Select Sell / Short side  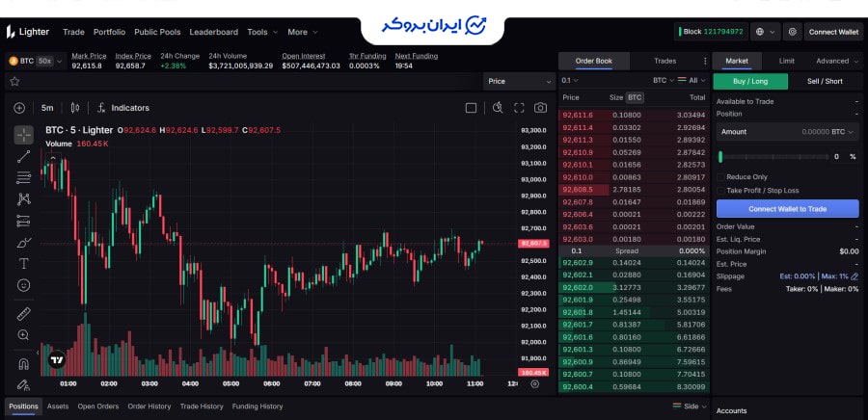(825, 81)
